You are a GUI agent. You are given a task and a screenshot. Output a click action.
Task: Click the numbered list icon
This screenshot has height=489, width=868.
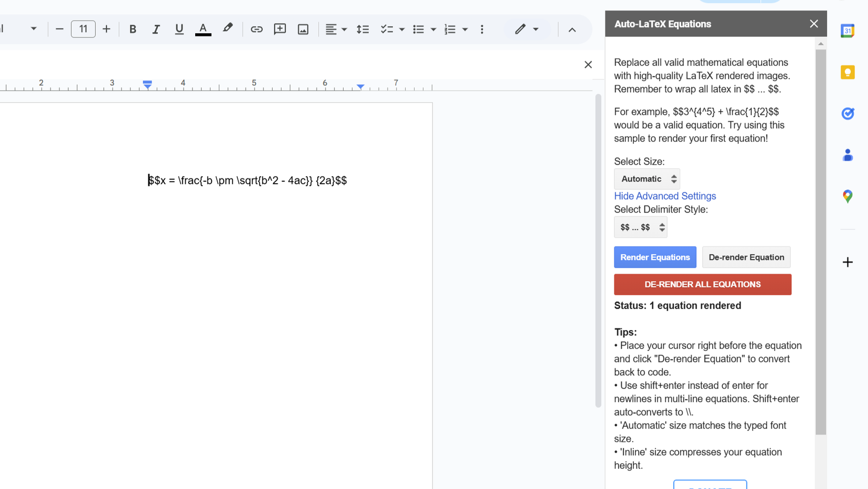point(450,29)
